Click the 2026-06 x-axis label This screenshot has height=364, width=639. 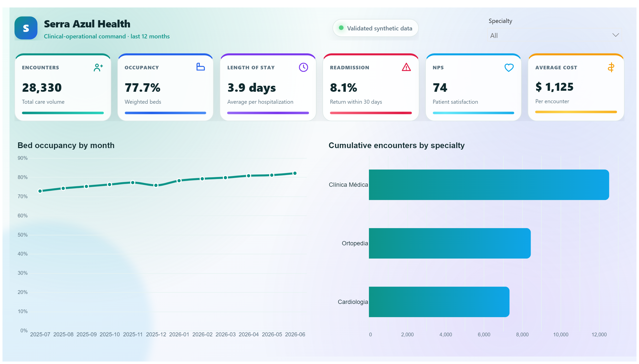coord(295,334)
